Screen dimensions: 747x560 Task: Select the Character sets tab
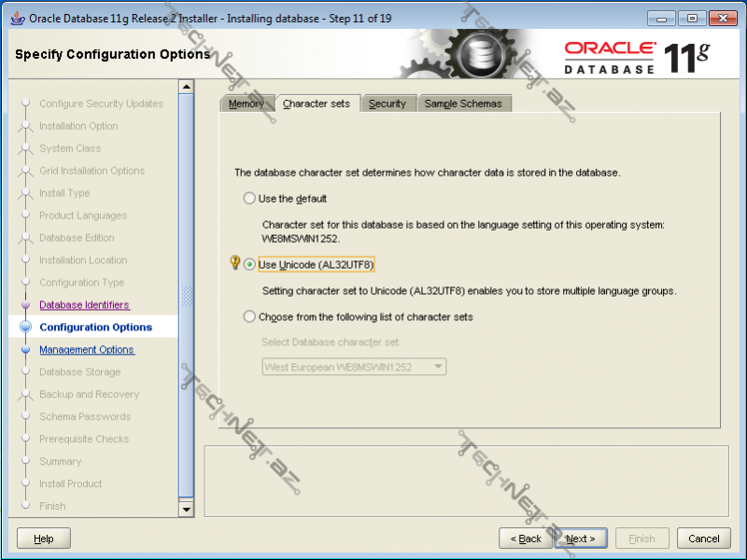tap(317, 104)
